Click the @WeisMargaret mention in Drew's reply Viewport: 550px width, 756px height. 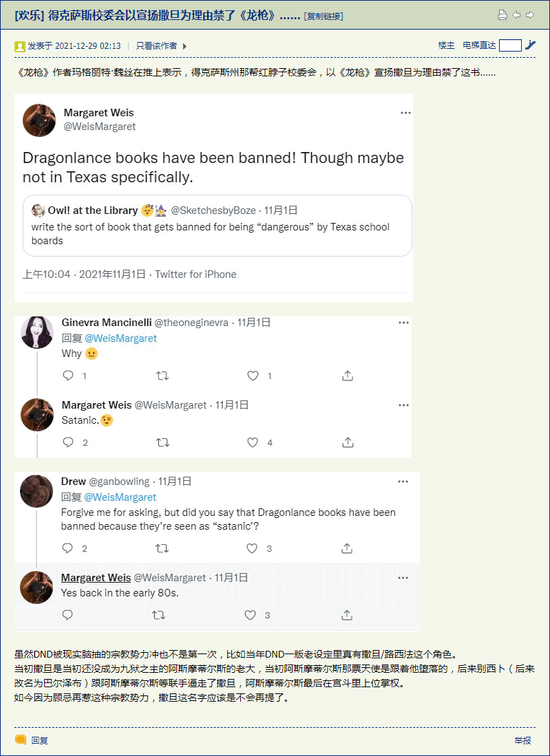point(120,497)
